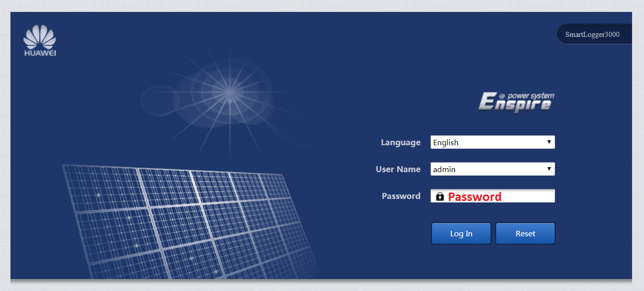This screenshot has width=644, height=291.
Task: Click the SmartLogger3000 label
Action: pos(592,35)
